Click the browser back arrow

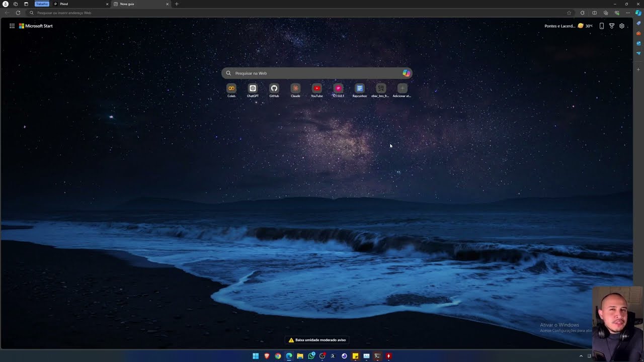tap(7, 13)
